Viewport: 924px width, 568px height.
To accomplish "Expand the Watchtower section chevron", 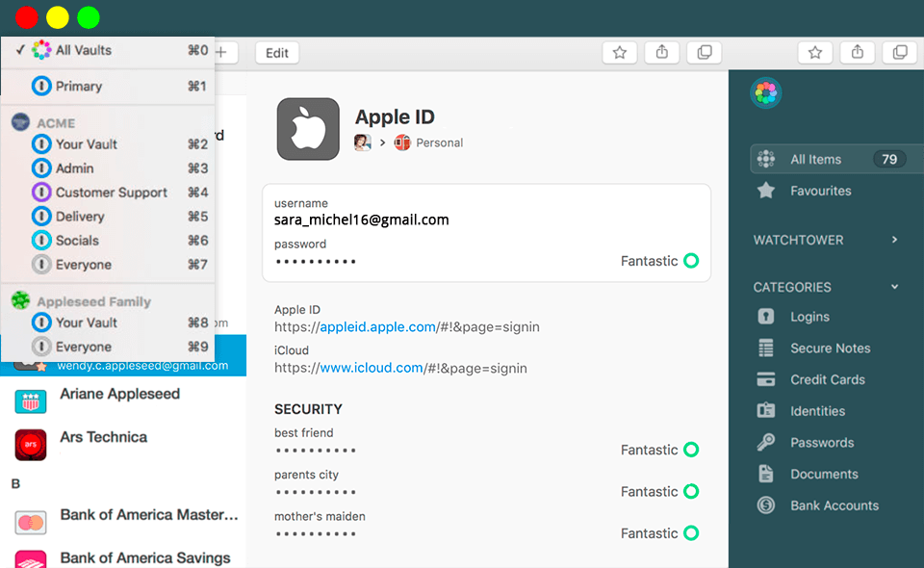I will [x=894, y=240].
